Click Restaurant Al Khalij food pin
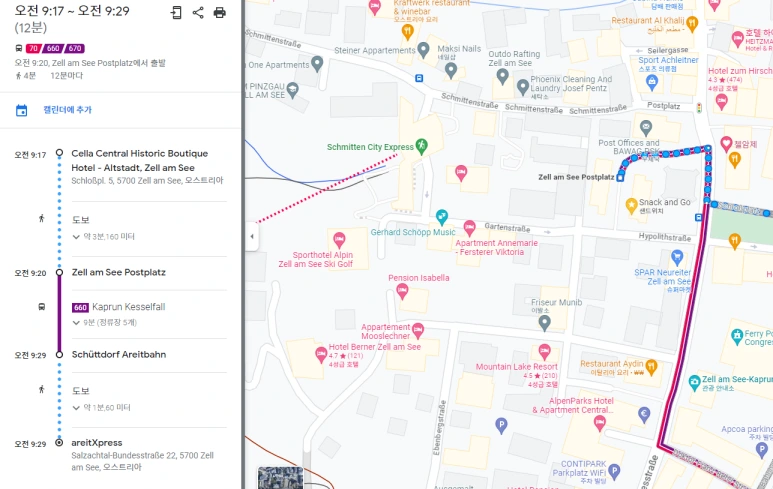 (692, 23)
